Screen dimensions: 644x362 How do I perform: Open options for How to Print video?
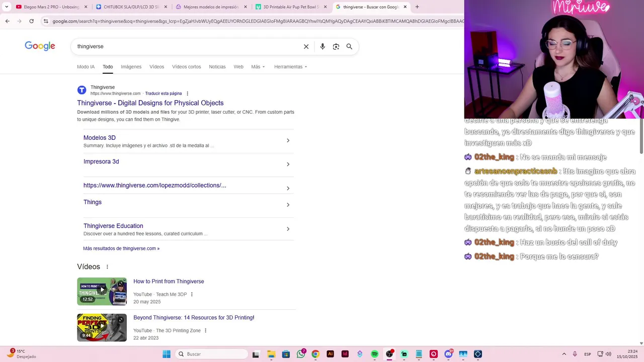(192, 295)
